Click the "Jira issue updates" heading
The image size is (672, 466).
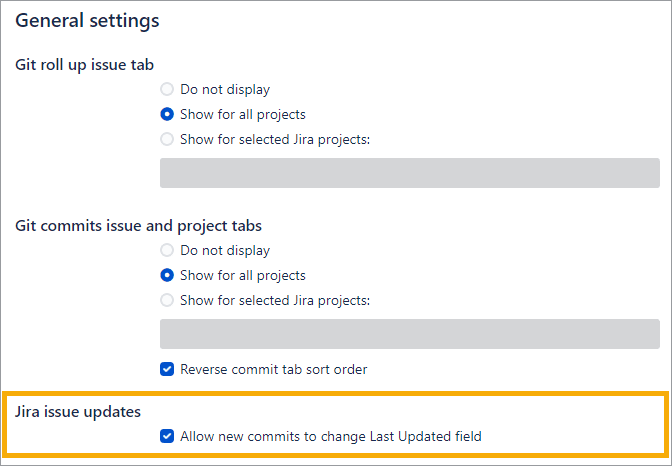point(78,411)
